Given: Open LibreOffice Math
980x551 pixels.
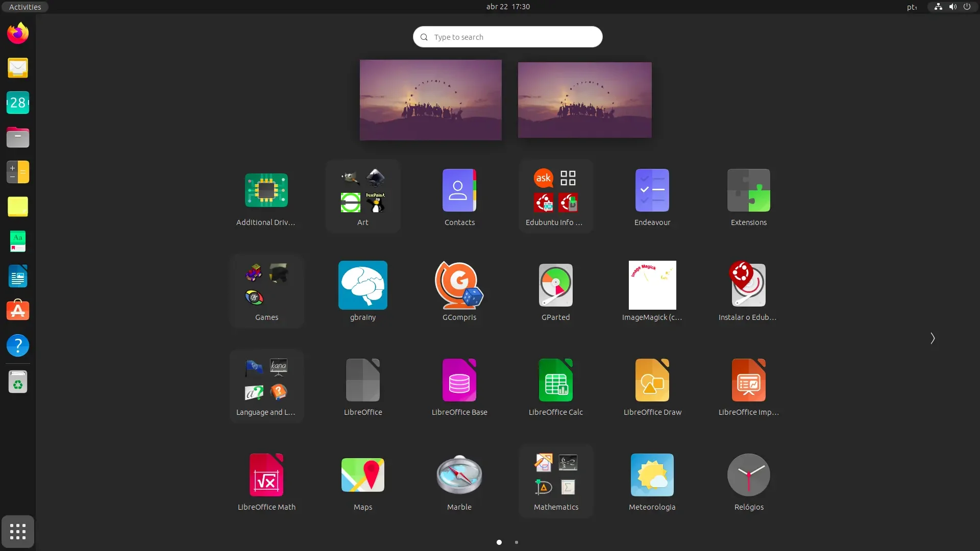Looking at the screenshot, I should 266,482.
